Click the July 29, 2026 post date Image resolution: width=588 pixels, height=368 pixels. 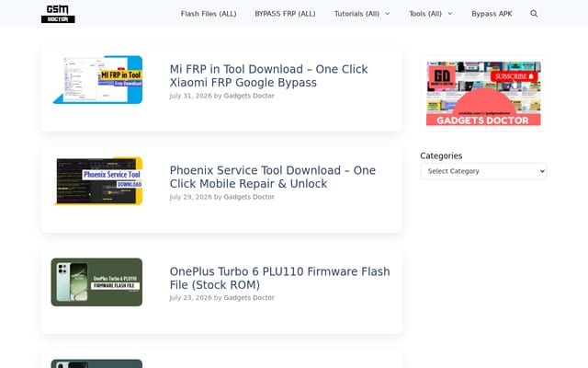coord(190,197)
